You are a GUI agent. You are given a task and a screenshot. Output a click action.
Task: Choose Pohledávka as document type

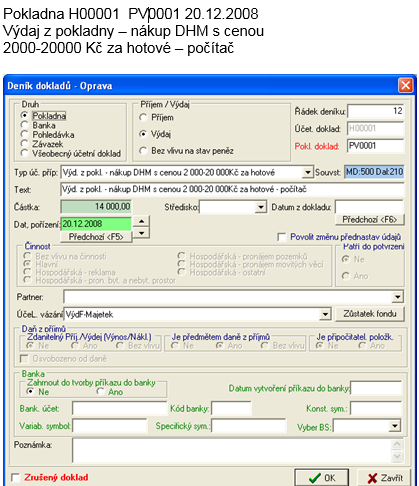[24, 134]
